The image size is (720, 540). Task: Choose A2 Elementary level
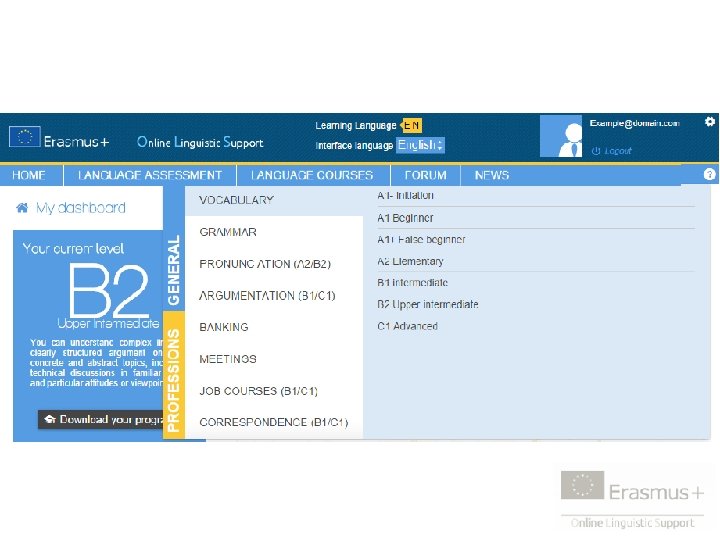[x=411, y=261]
